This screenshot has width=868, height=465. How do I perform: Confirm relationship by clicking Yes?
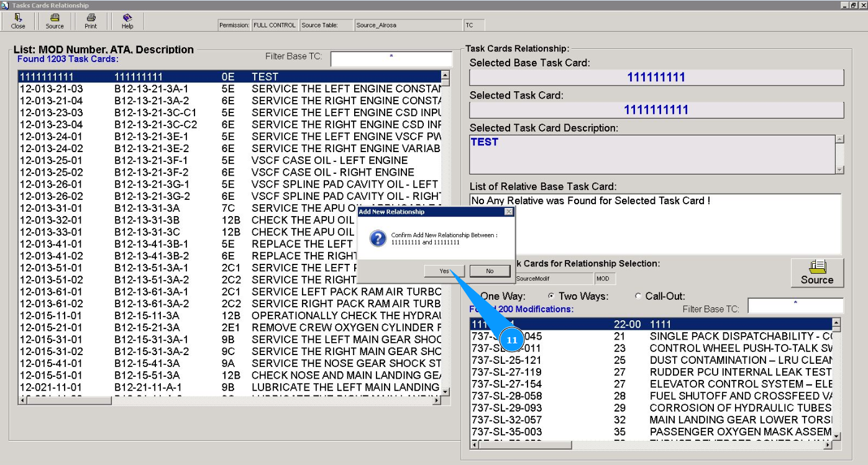pos(444,271)
